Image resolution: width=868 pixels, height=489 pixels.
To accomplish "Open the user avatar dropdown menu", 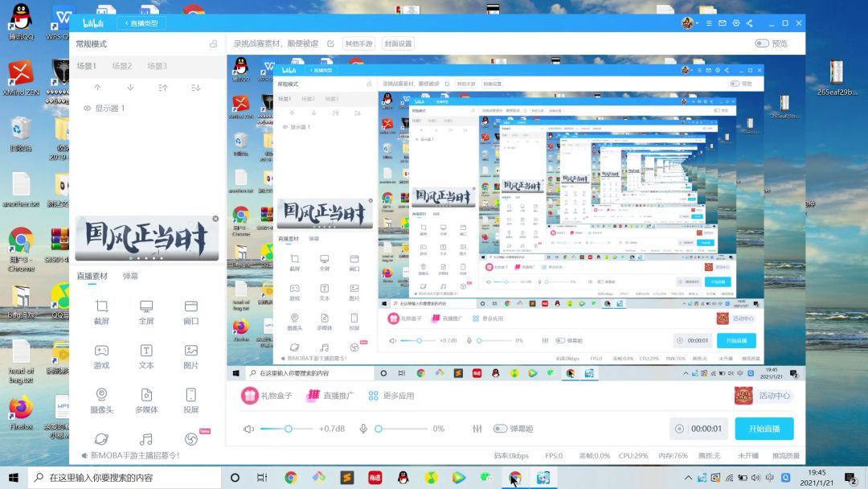I will click(690, 23).
